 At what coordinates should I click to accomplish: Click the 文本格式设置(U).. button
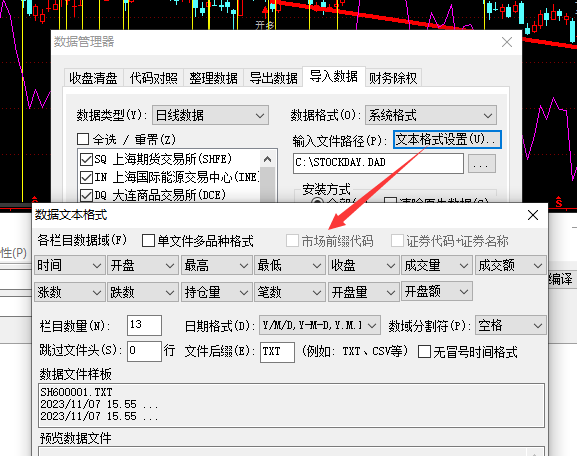[447, 139]
